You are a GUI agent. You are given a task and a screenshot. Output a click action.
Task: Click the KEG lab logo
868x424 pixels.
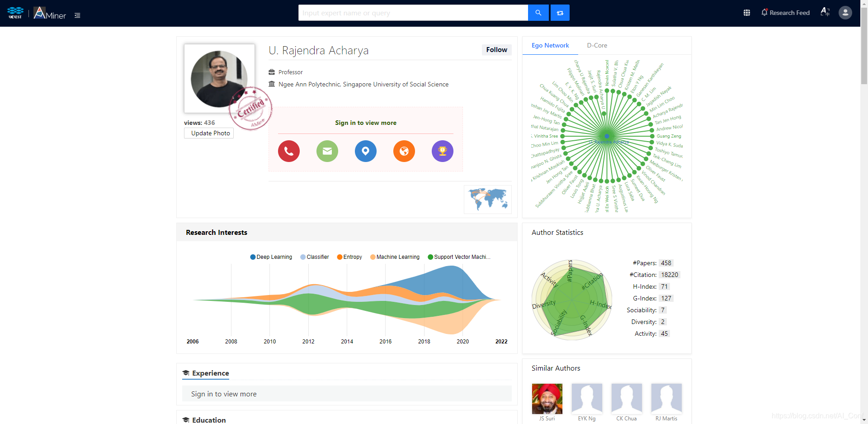tap(15, 13)
